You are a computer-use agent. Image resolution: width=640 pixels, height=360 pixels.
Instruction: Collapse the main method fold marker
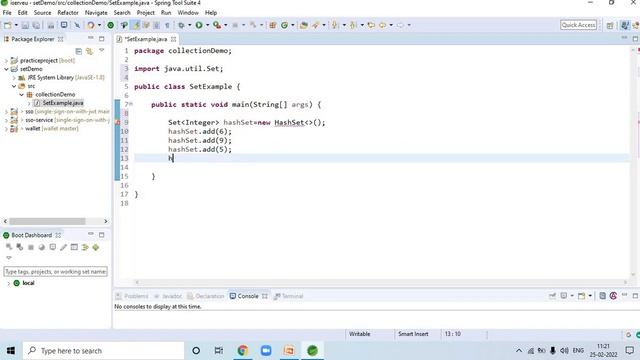(131, 104)
